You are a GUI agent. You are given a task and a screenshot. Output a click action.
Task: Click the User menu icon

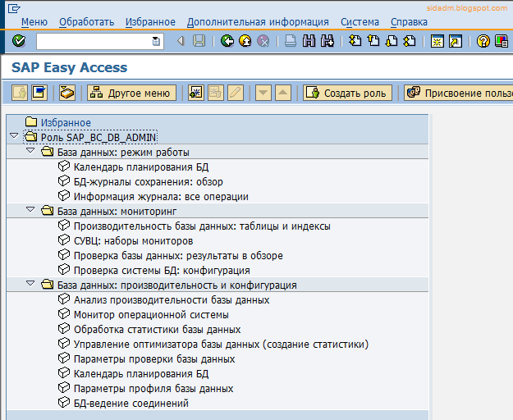coord(20,93)
